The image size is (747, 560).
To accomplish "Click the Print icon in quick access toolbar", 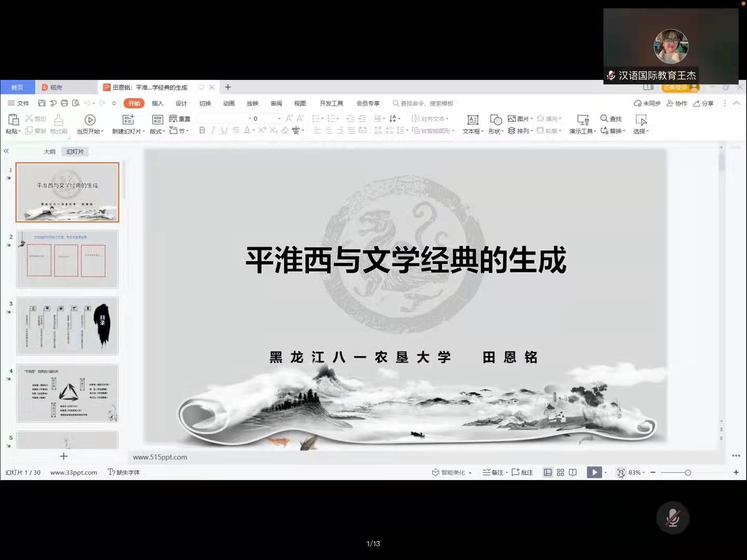I will coord(64,103).
